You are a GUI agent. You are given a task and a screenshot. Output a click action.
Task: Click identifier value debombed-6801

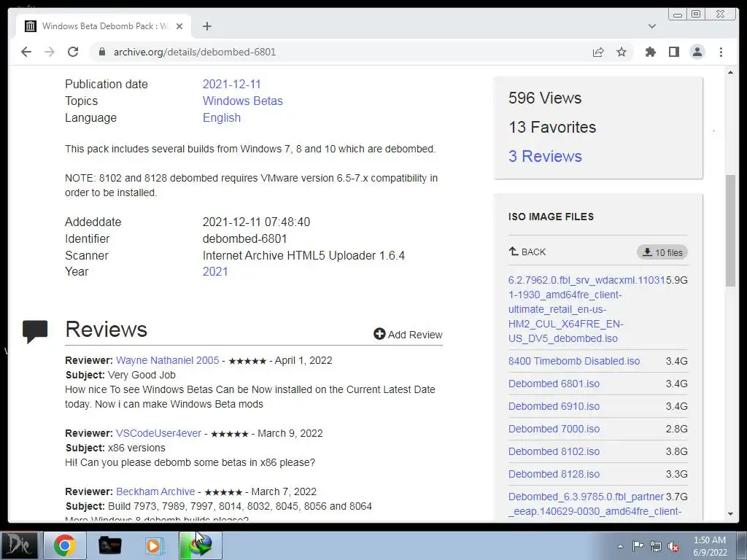pyautogui.click(x=244, y=238)
